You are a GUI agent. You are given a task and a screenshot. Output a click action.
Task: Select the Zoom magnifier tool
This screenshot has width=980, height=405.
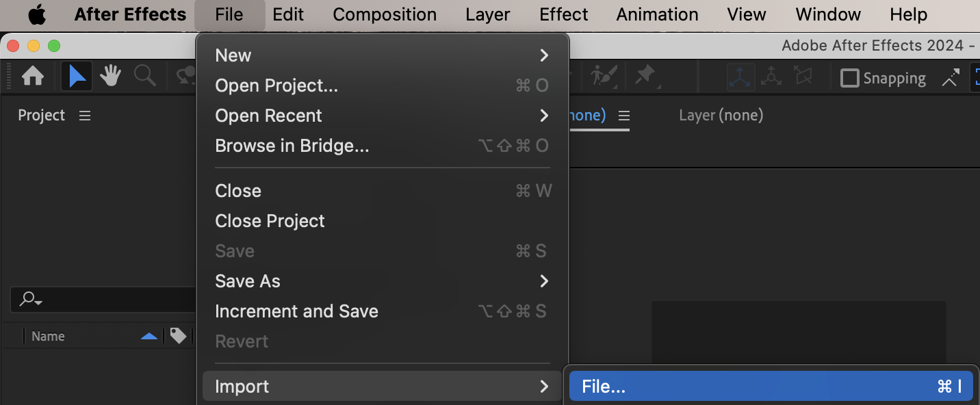(144, 77)
